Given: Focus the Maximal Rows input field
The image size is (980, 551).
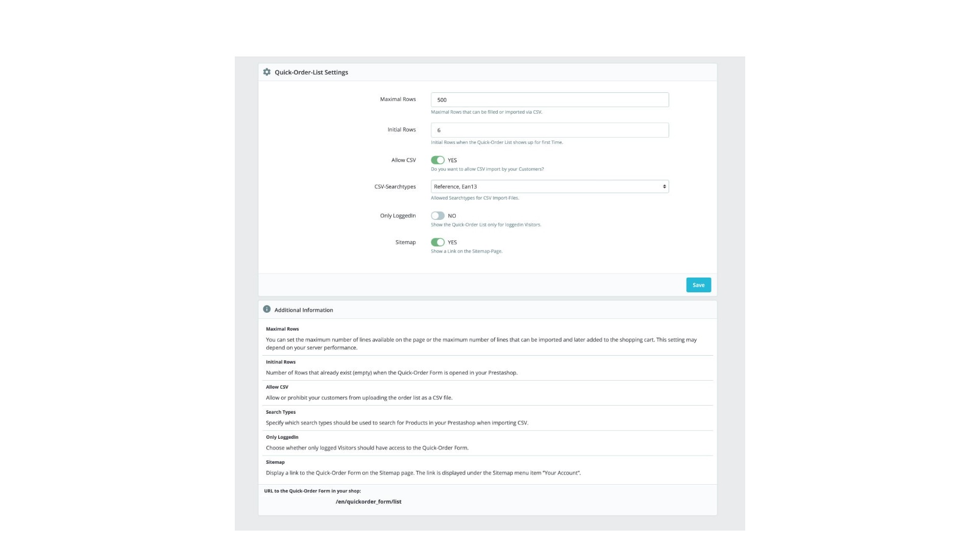Looking at the screenshot, I should click(x=549, y=100).
